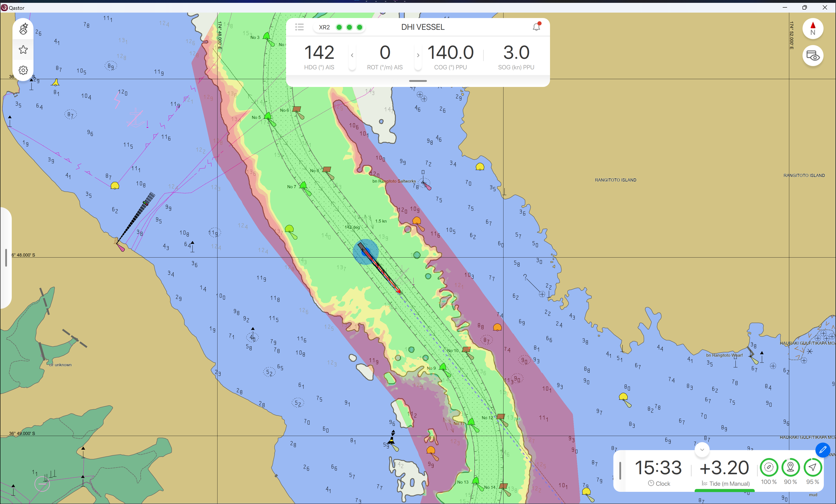Collapse bottom panel with down chevron
Image resolution: width=836 pixels, height=504 pixels.
[702, 449]
